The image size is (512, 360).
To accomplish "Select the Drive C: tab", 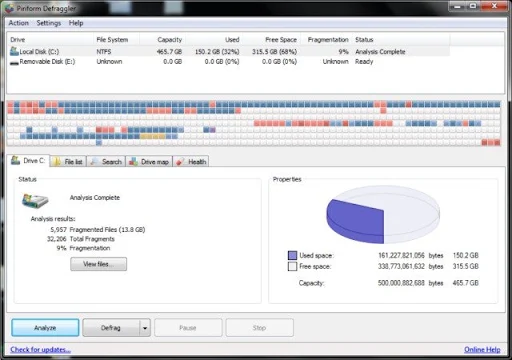I will [28, 161].
